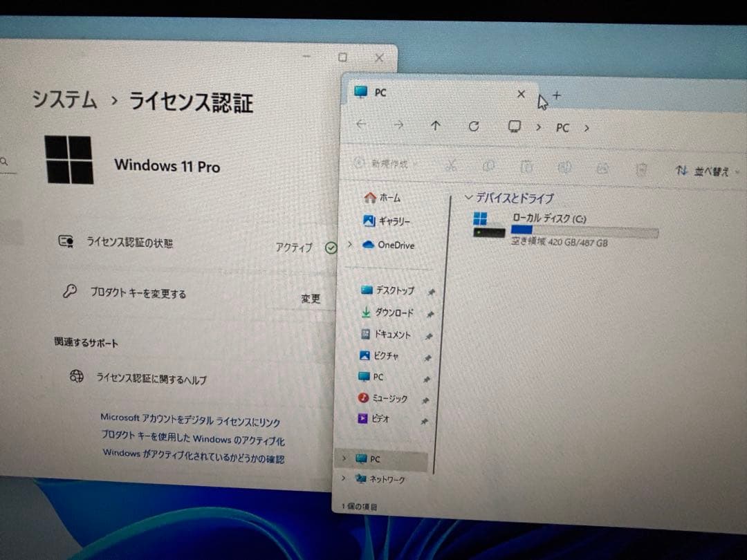Expand the ネットワーク tree item

click(343, 478)
